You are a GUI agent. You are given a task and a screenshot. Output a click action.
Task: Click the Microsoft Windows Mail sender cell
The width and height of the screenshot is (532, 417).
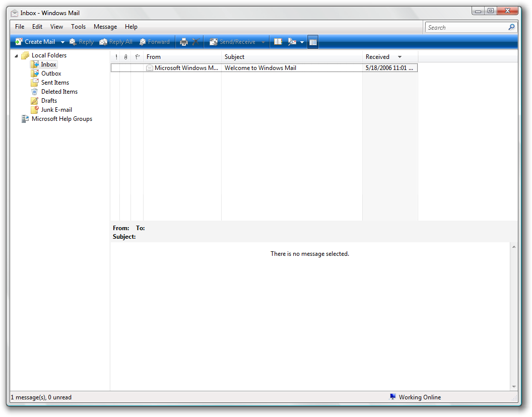[x=186, y=68]
